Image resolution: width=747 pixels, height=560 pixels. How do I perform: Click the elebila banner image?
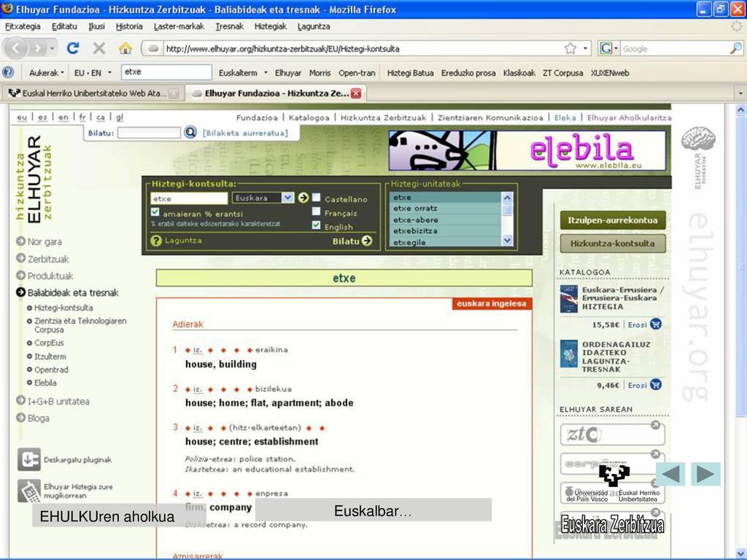[527, 150]
